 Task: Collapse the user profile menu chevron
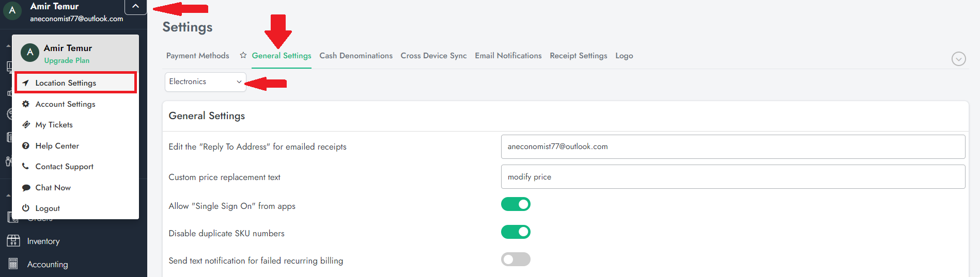(x=135, y=7)
